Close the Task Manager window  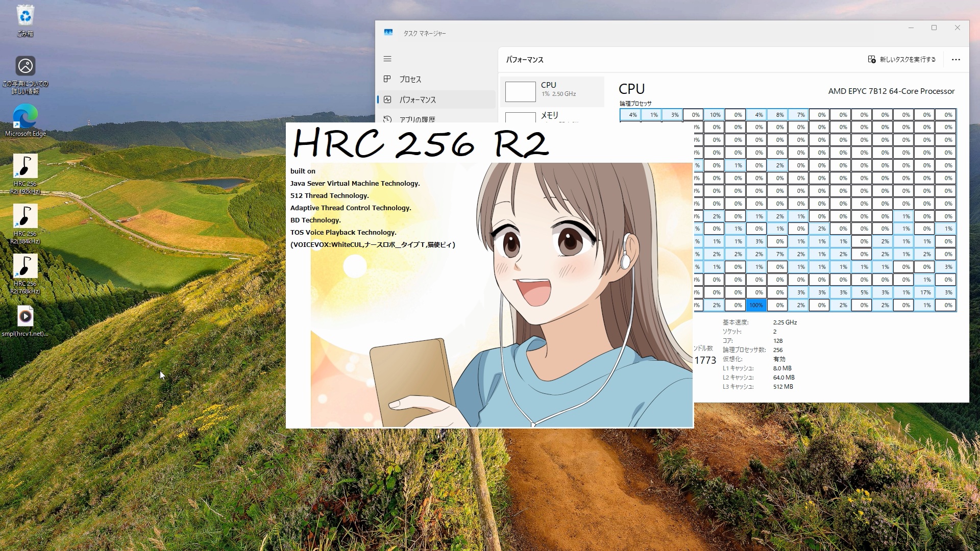point(958,28)
